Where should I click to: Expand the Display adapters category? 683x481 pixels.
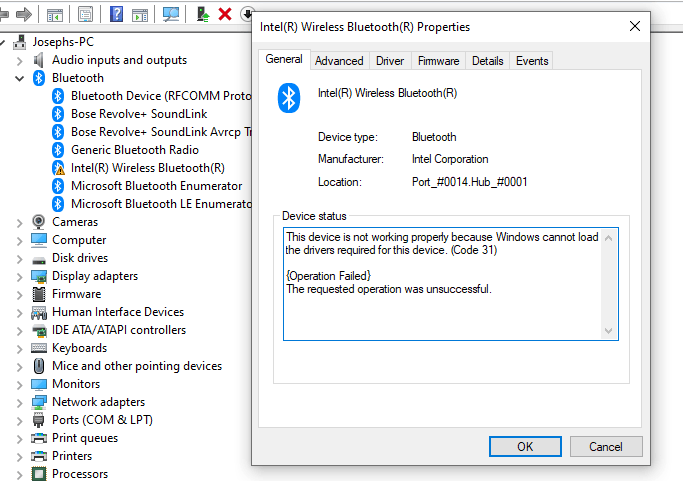[20, 277]
